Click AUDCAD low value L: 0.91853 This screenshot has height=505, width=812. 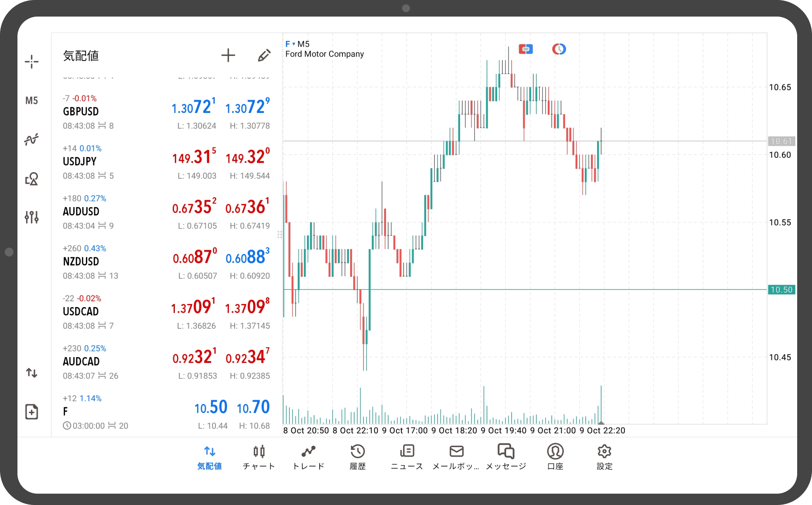pyautogui.click(x=198, y=376)
